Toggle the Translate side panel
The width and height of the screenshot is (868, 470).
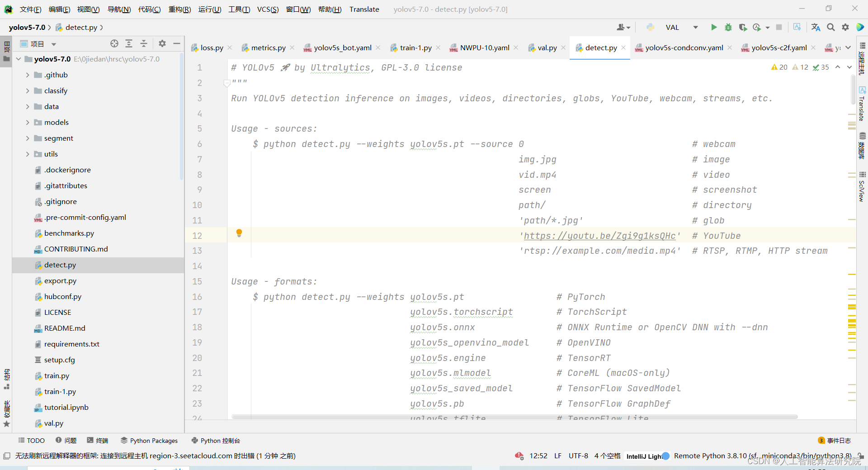point(862,104)
